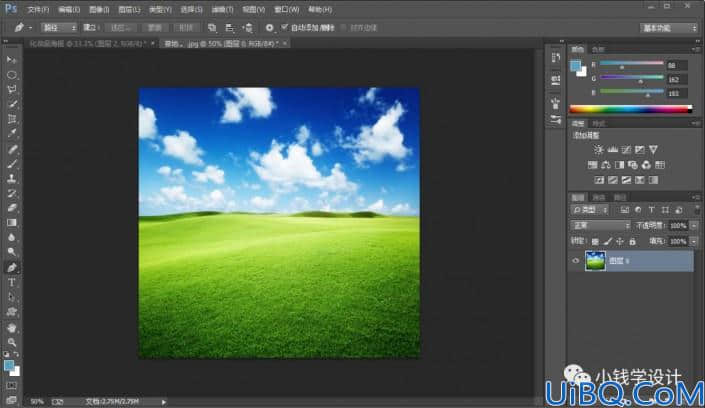Select the Path Selection tool
The width and height of the screenshot is (705, 408).
[x=12, y=297]
